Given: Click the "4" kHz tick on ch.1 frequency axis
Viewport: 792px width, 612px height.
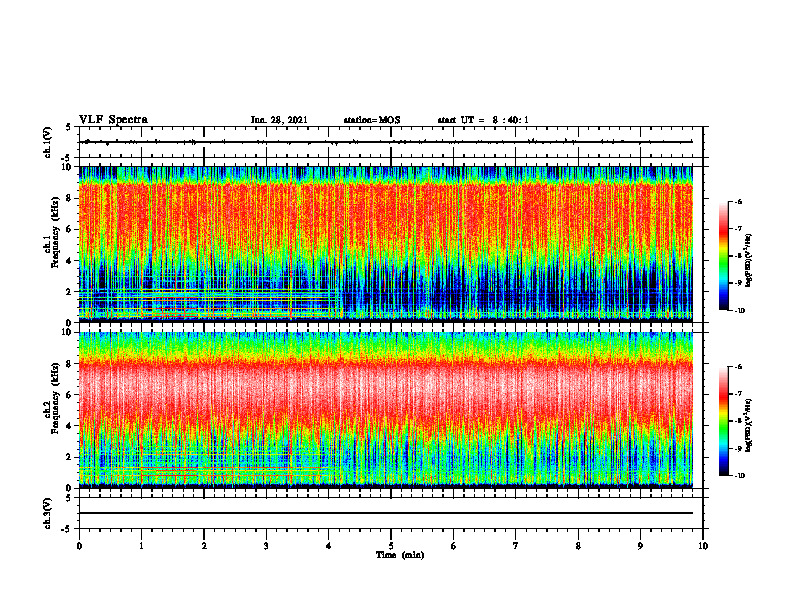Looking at the screenshot, I should point(69,261).
